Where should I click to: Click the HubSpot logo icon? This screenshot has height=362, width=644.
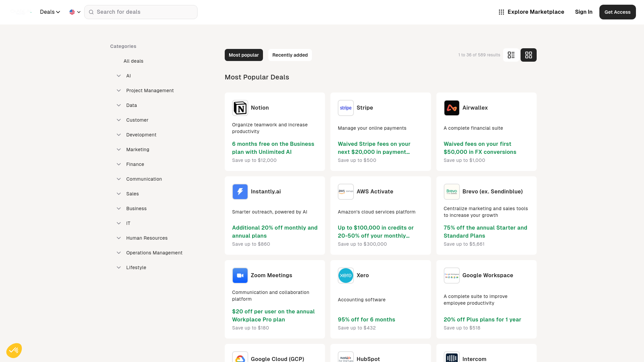346,357
